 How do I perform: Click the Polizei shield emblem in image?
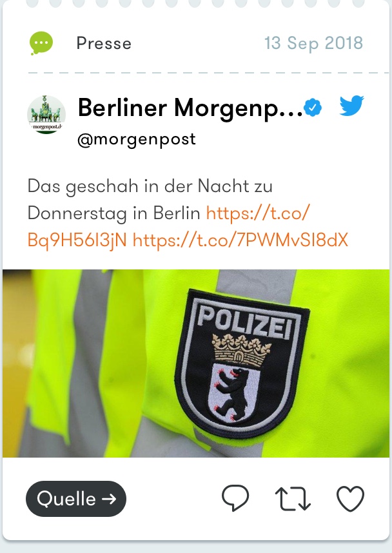pos(242,364)
